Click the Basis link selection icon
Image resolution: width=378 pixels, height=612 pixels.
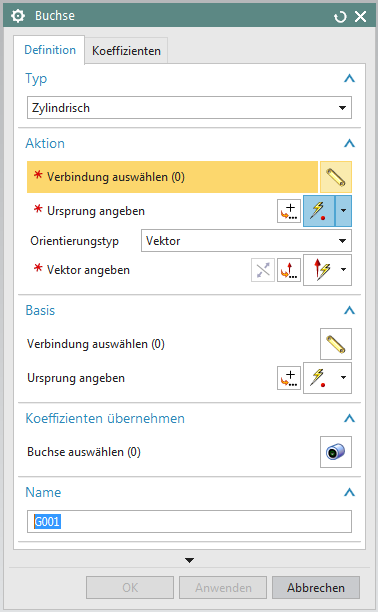point(336,344)
